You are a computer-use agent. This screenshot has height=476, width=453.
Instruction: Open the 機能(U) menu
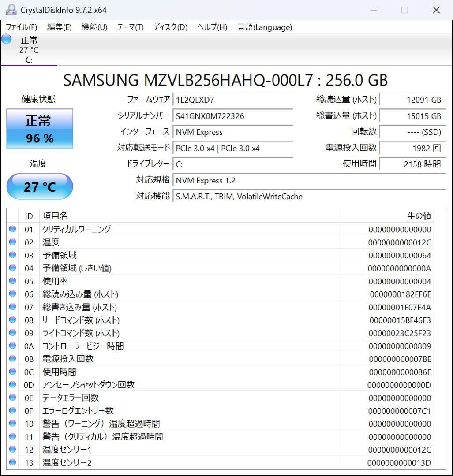[94, 27]
